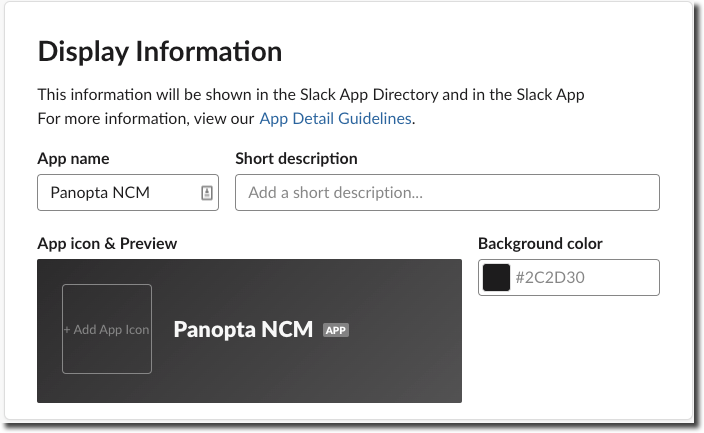Viewport: 704px width, 433px height.
Task: Select the #2C2D30 hex color field
Action: (x=580, y=278)
